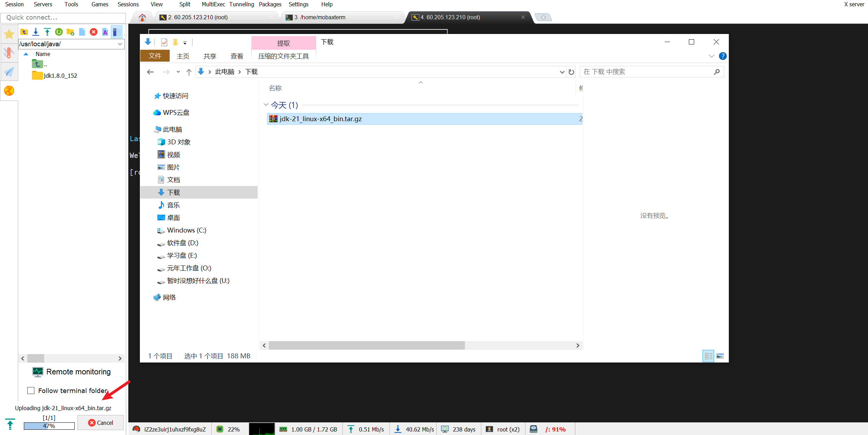Toggle the Explorer details view button

tap(708, 356)
